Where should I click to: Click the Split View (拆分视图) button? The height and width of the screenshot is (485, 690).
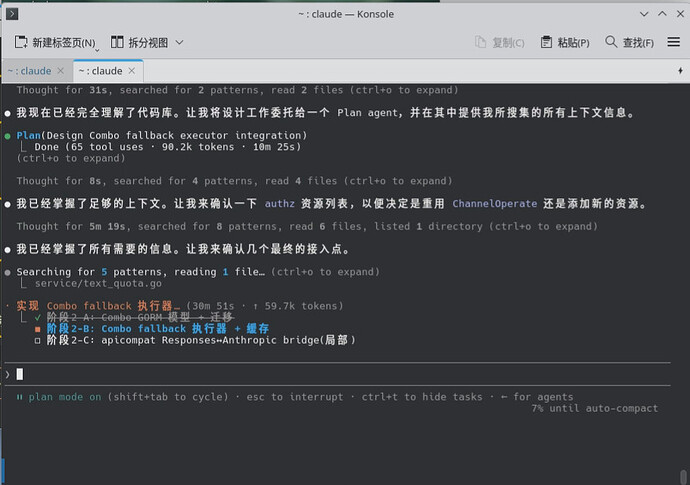pos(139,42)
